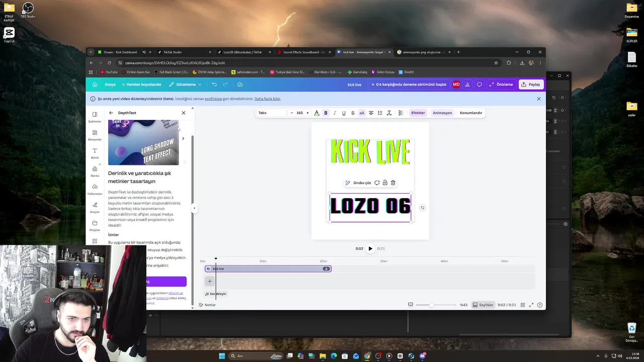
Task: Go to the Canva home icon
Action: coord(95,84)
